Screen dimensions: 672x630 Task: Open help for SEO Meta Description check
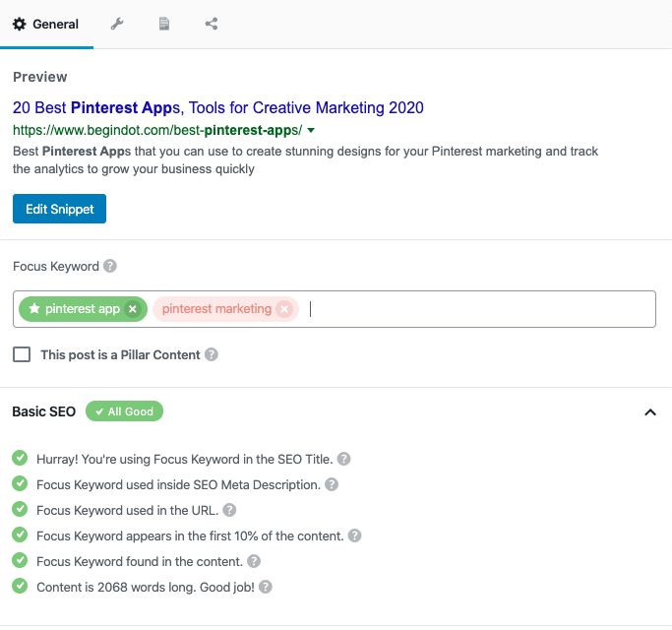coord(332,484)
